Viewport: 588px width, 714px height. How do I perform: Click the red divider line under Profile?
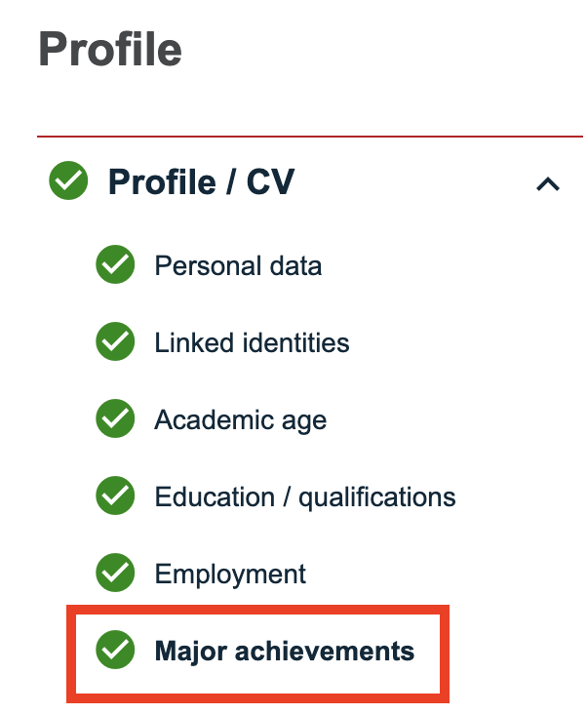coord(310,137)
